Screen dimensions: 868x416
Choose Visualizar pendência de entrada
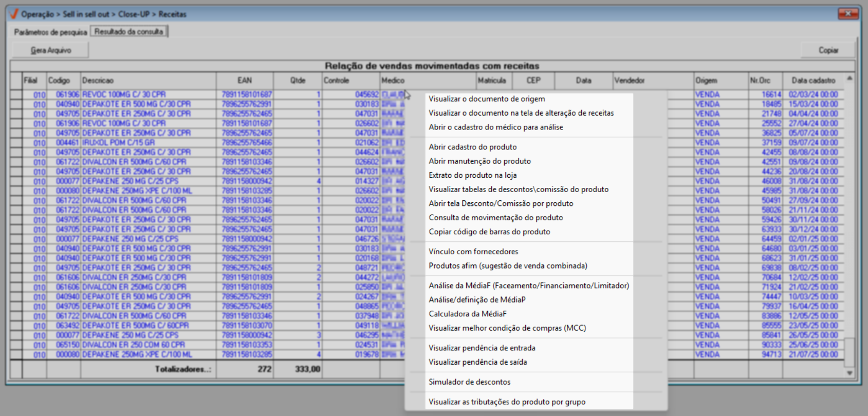click(x=482, y=348)
